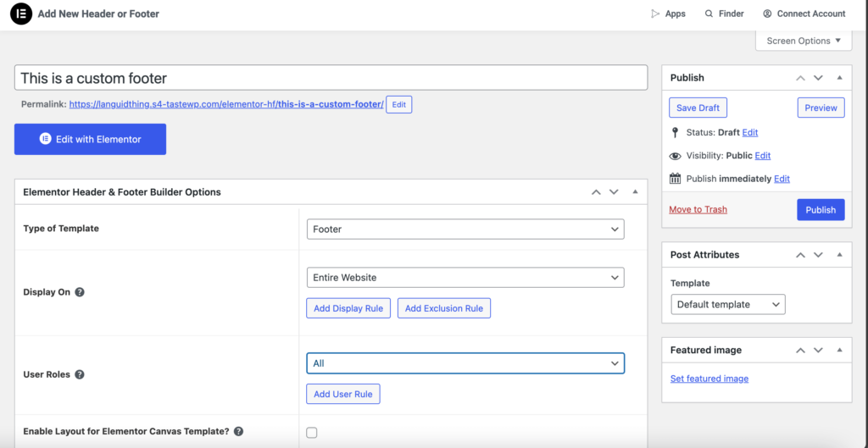The height and width of the screenshot is (448, 868).
Task: Click Add Display Rule
Action: (x=348, y=308)
